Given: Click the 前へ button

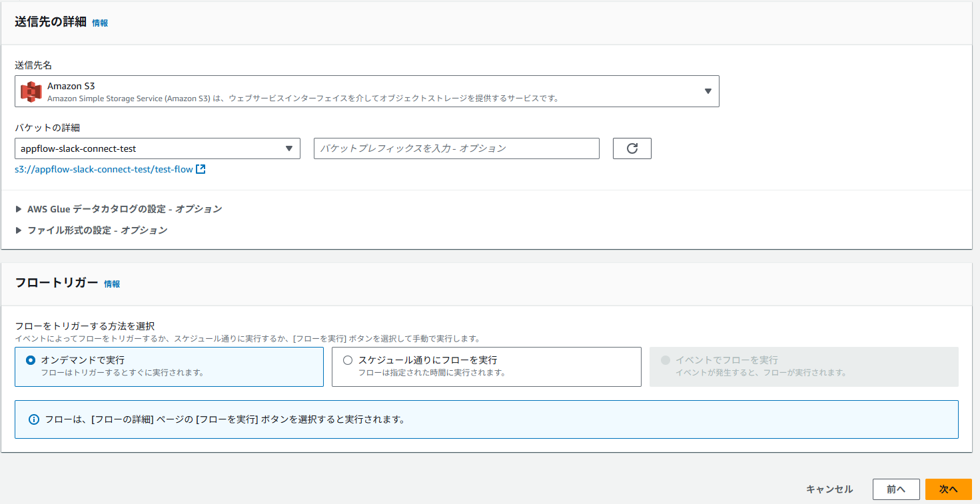Looking at the screenshot, I should pos(896,489).
